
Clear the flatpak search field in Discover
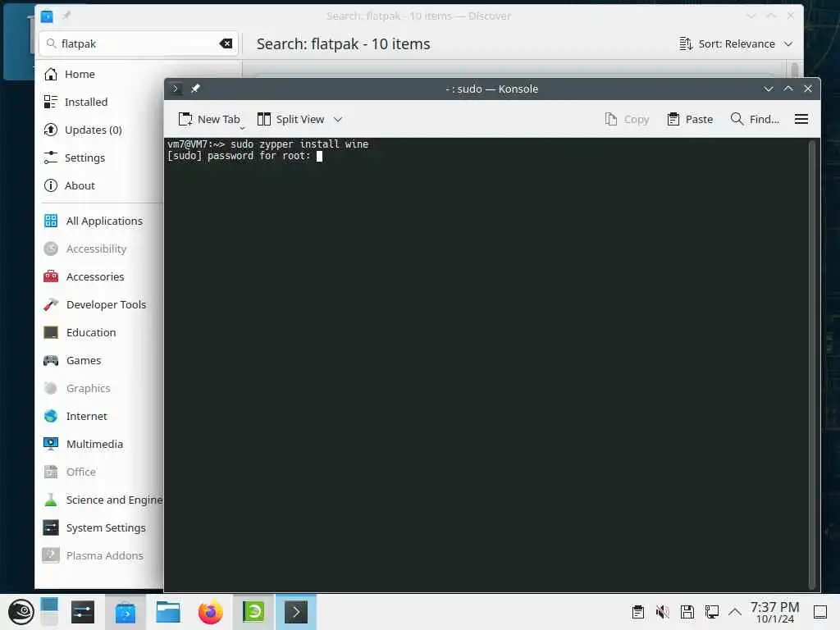pyautogui.click(x=226, y=44)
